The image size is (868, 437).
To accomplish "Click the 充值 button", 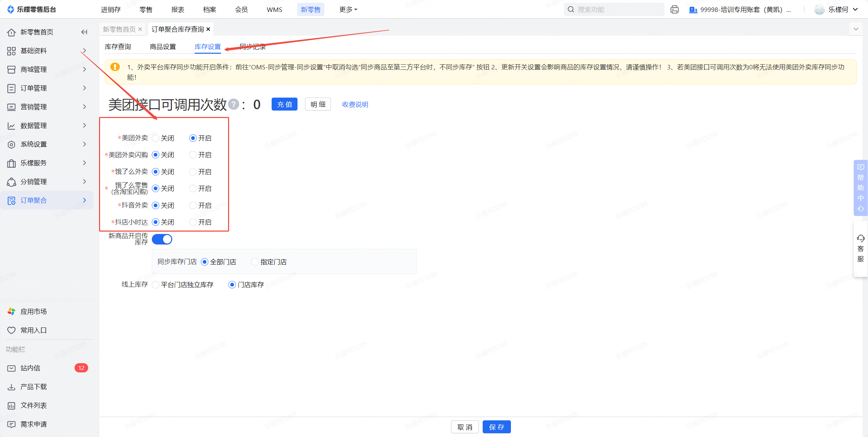I will tap(284, 104).
